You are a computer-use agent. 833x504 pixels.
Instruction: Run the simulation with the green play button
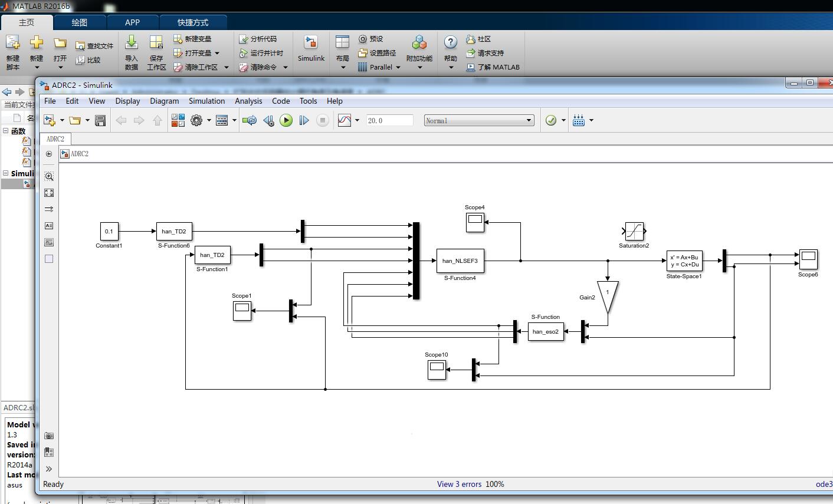[x=286, y=120]
